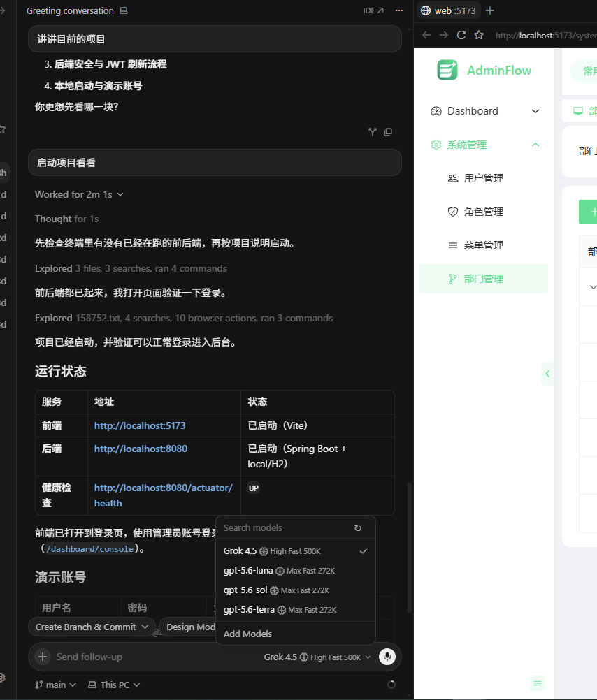This screenshot has height=700, width=597.
Task: Open 角色管理 in the sidebar
Action: point(484,212)
